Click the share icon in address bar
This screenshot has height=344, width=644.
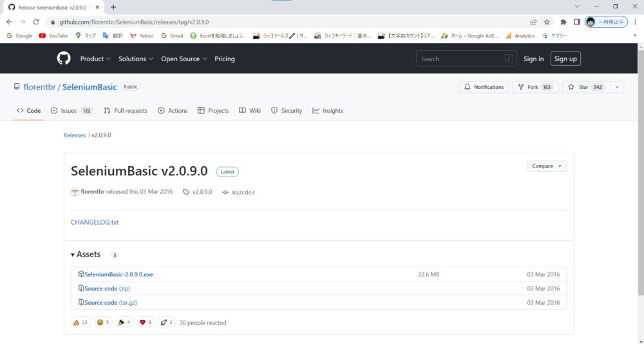click(x=533, y=22)
